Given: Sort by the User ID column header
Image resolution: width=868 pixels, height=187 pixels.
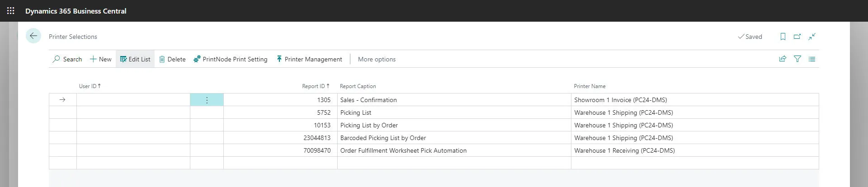Looking at the screenshot, I should tap(88, 86).
